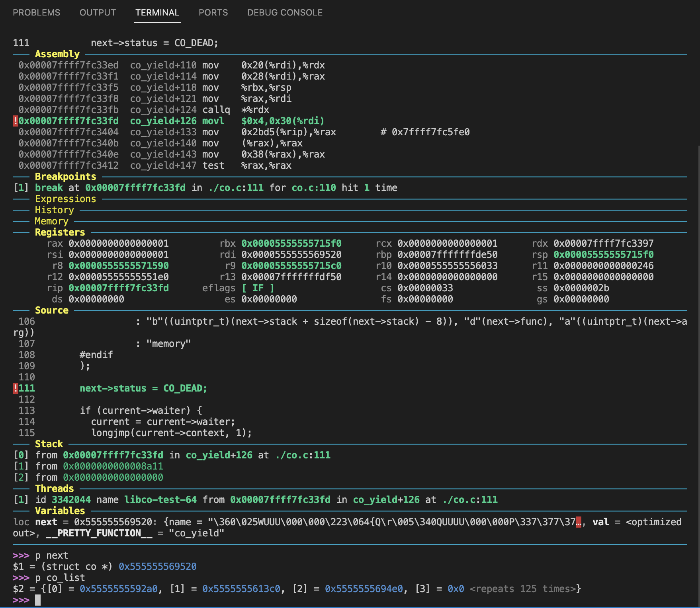Click r11 register value ending 0246
The image size is (700, 608).
(604, 265)
